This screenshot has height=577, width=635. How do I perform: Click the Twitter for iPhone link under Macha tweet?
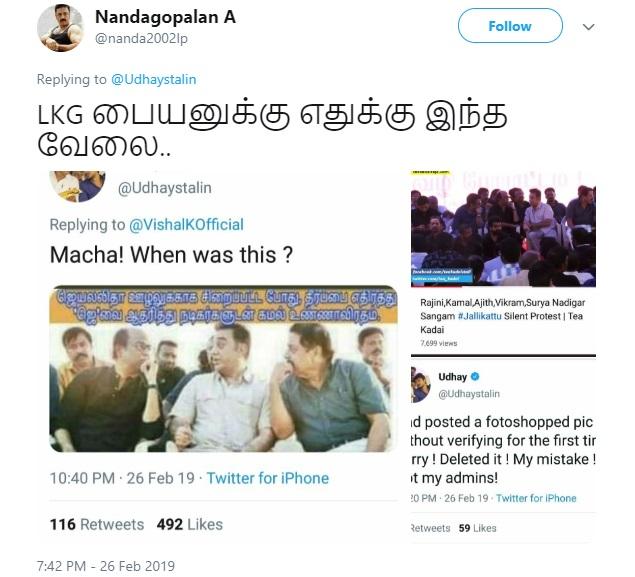point(268,478)
